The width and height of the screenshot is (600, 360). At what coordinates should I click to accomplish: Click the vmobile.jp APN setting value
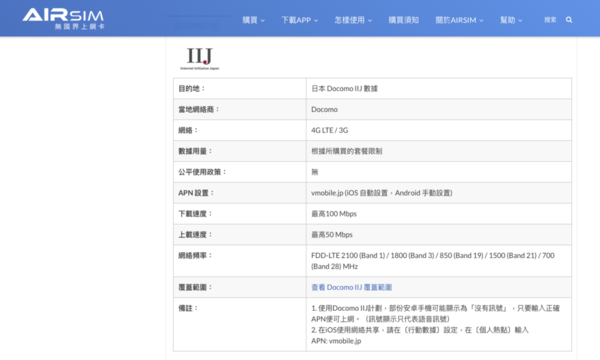[x=382, y=193]
